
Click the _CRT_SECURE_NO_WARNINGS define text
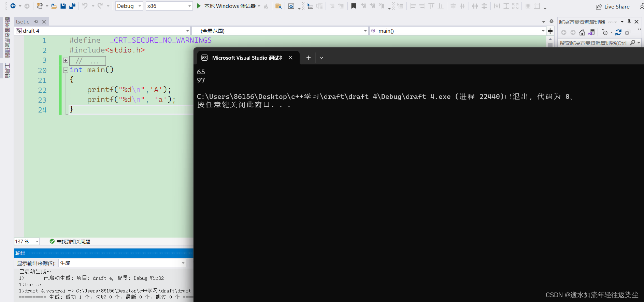click(x=160, y=40)
